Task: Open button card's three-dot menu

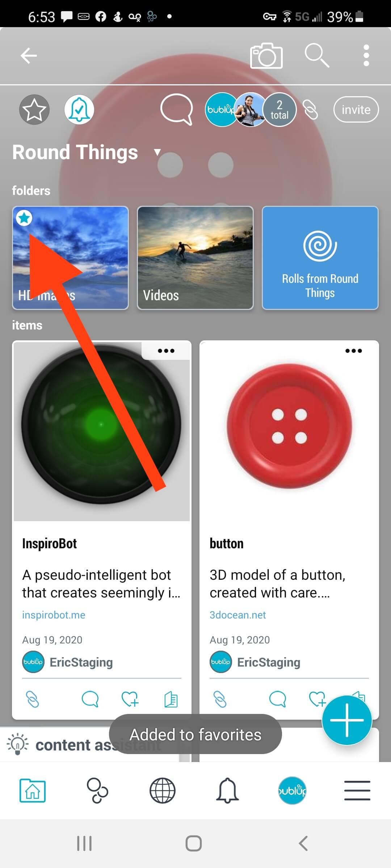Action: [354, 350]
